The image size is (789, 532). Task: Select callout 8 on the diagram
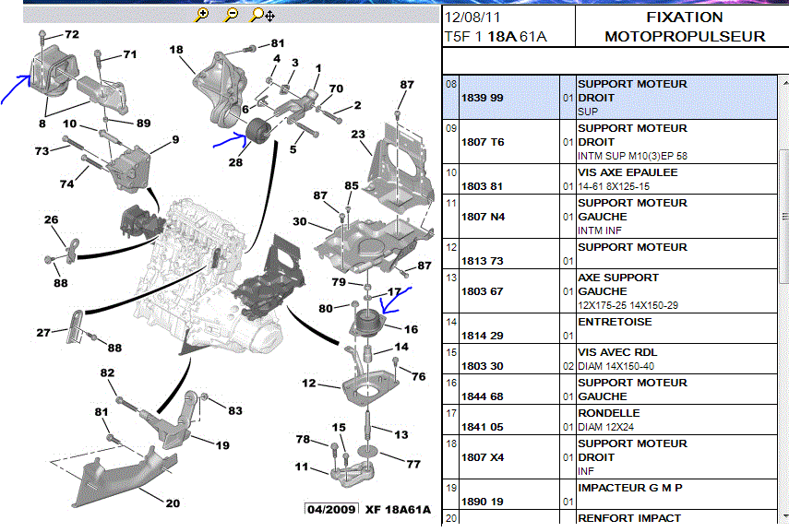(42, 122)
